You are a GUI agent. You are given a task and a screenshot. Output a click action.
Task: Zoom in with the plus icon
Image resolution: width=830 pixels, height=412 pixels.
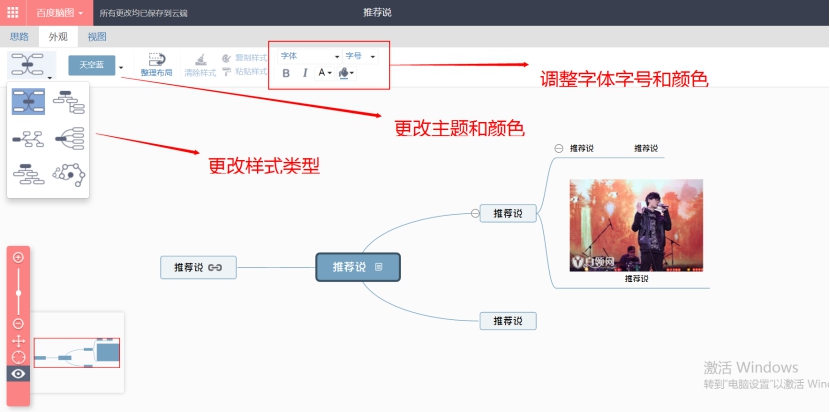[x=18, y=257]
